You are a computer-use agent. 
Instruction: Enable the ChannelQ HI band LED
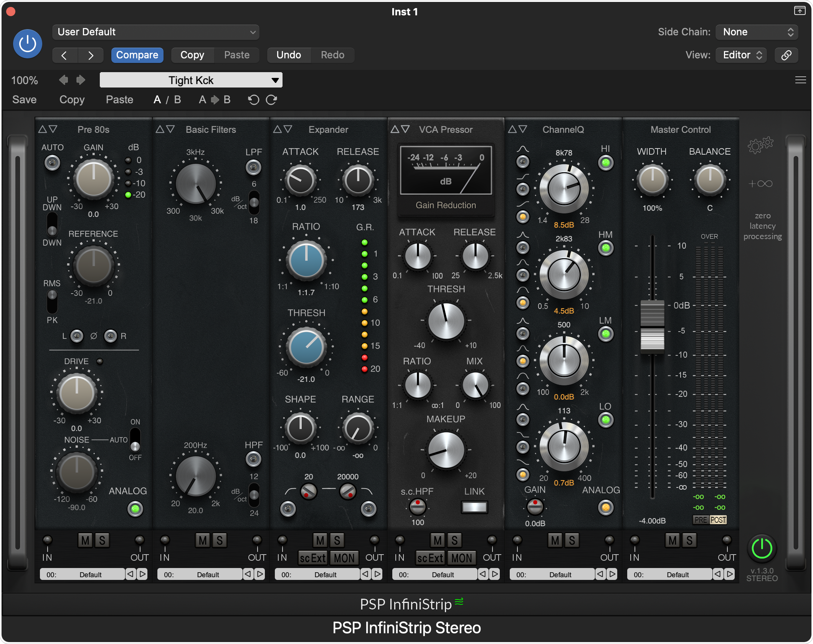[605, 163]
